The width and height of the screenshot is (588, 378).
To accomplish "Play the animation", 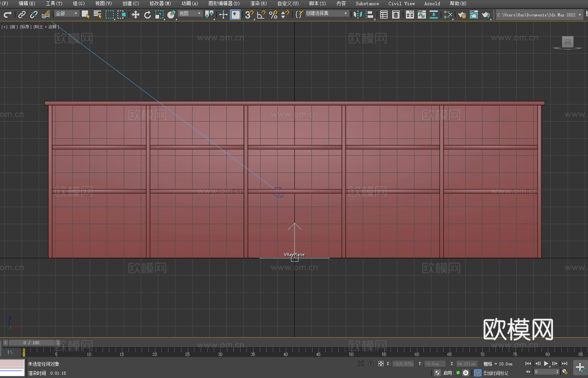I will [546, 364].
